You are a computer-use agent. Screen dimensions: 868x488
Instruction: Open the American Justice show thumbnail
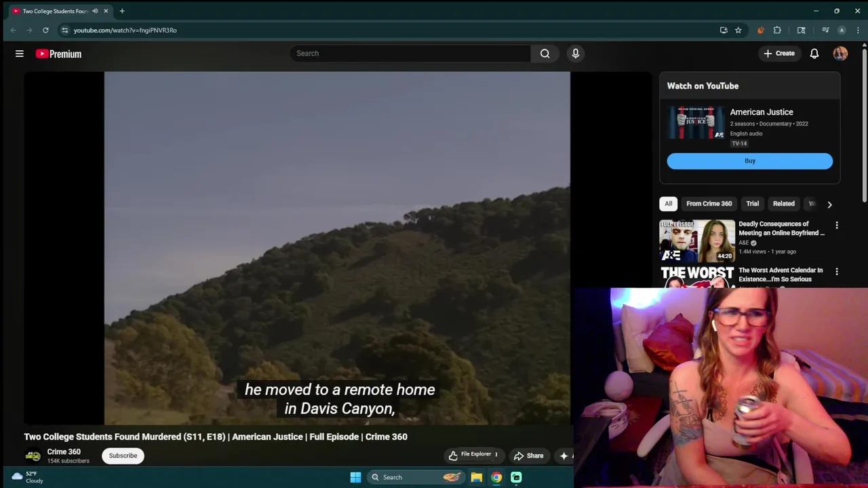pyautogui.click(x=696, y=123)
